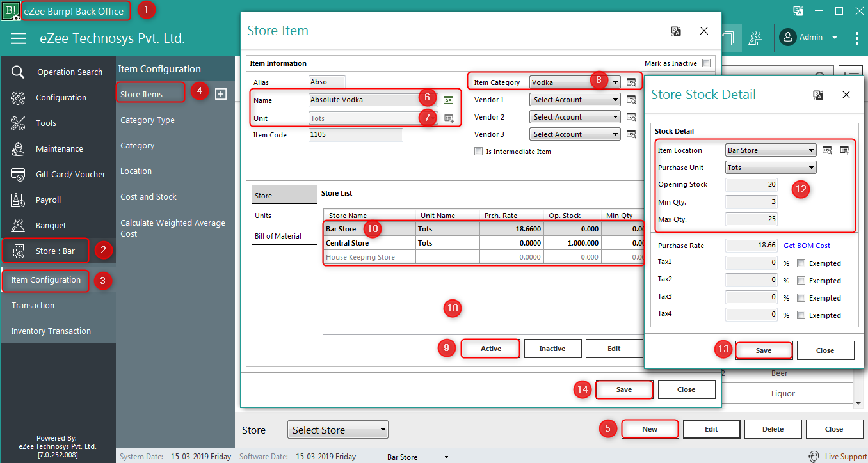The height and width of the screenshot is (463, 868).
Task: Select the Store Items menu entry
Action: tap(141, 94)
